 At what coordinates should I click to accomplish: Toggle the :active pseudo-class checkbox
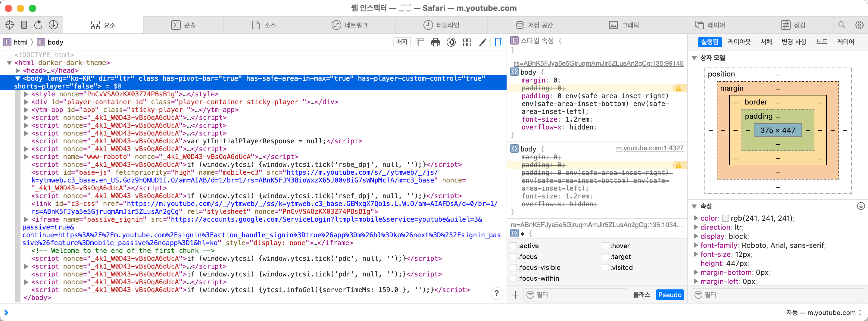coord(513,246)
